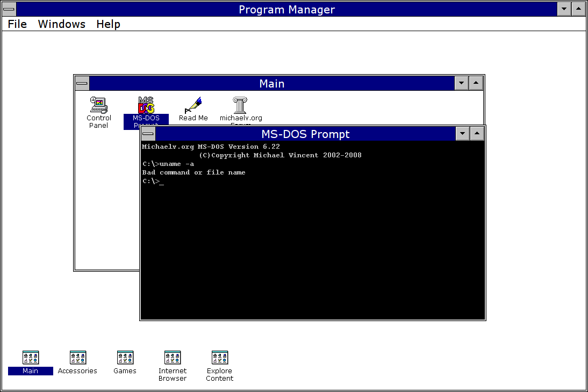
Task: Click the Main window title bar
Action: 272,83
